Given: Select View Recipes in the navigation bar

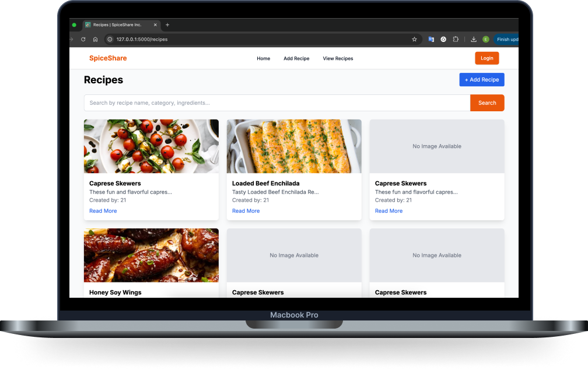Looking at the screenshot, I should click(x=338, y=58).
